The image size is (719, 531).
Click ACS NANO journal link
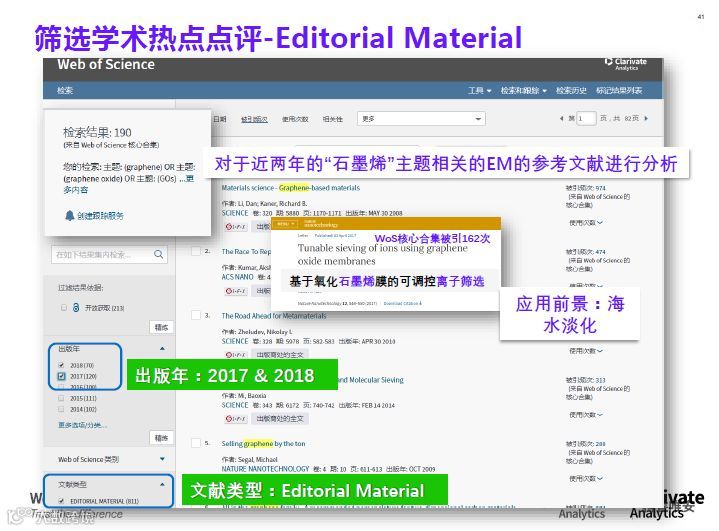[238, 277]
